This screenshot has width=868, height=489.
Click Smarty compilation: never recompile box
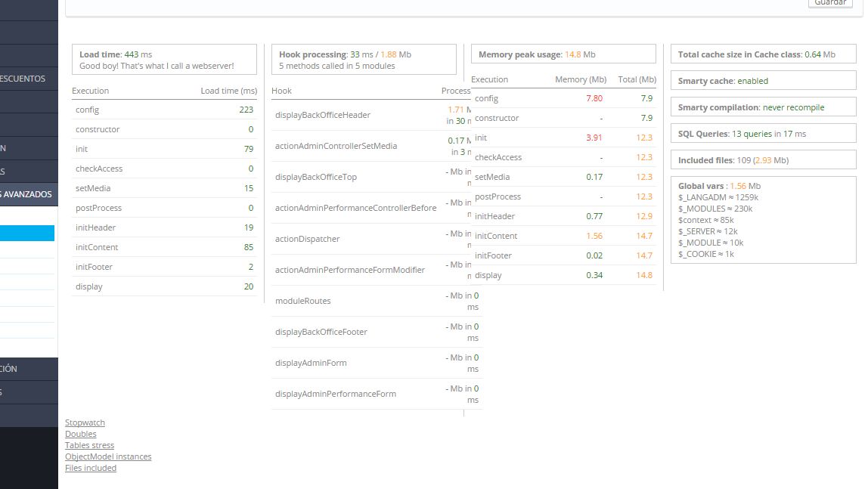(x=764, y=107)
